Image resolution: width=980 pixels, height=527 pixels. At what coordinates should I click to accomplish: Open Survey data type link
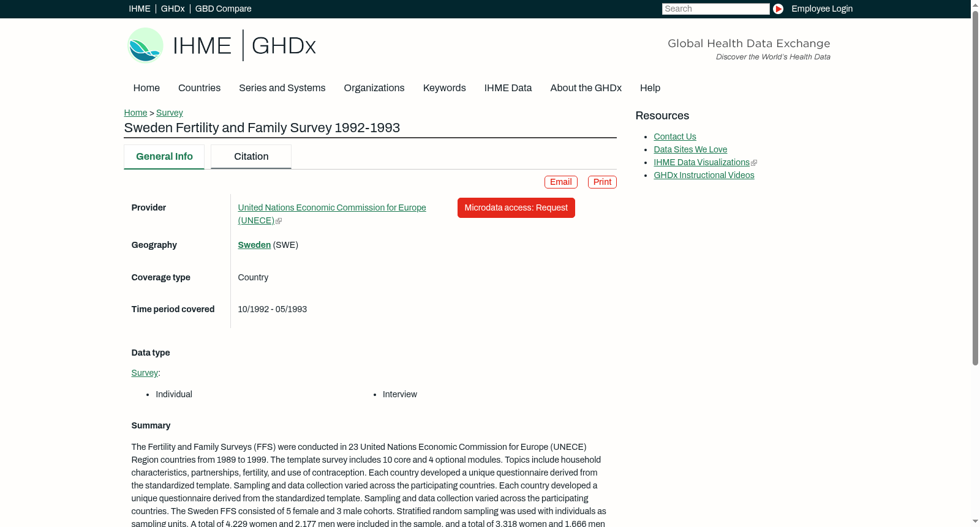145,373
